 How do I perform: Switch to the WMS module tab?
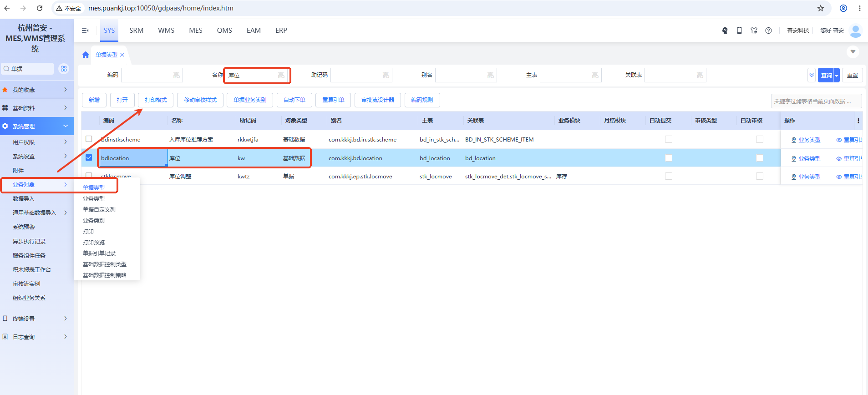pyautogui.click(x=166, y=30)
